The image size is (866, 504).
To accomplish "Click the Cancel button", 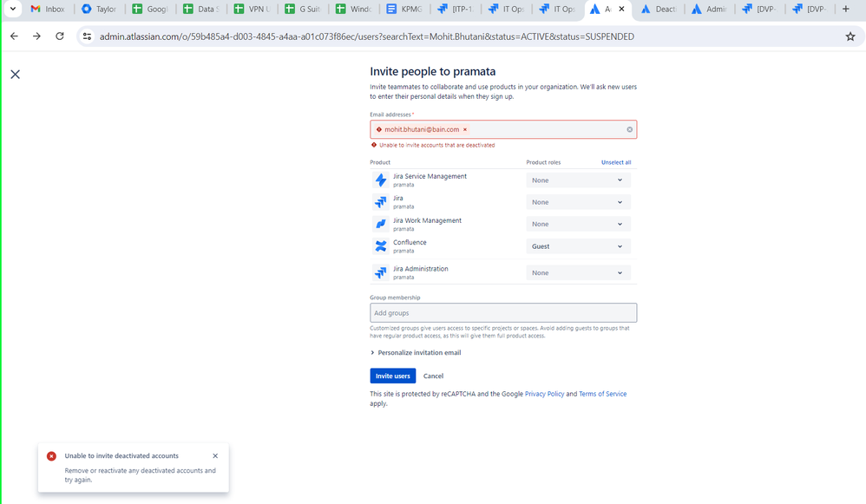I will (433, 376).
